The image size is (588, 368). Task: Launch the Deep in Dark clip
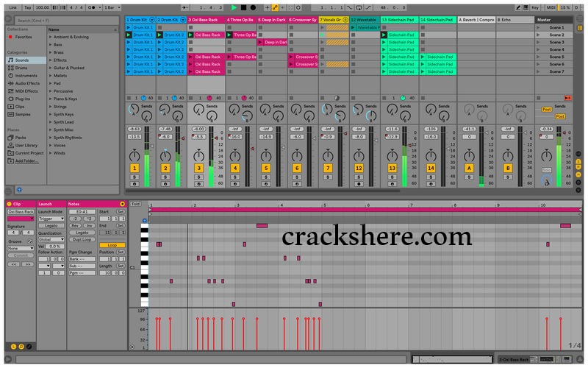pyautogui.click(x=260, y=42)
